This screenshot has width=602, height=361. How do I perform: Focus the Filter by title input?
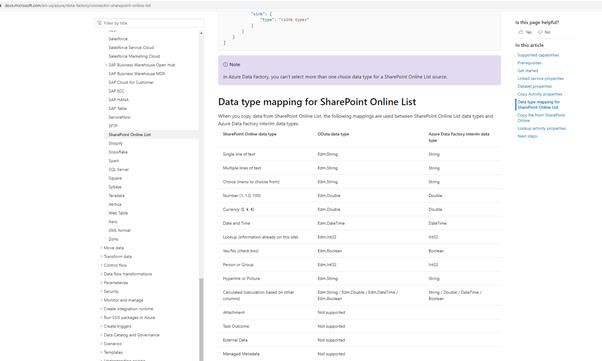click(x=150, y=23)
